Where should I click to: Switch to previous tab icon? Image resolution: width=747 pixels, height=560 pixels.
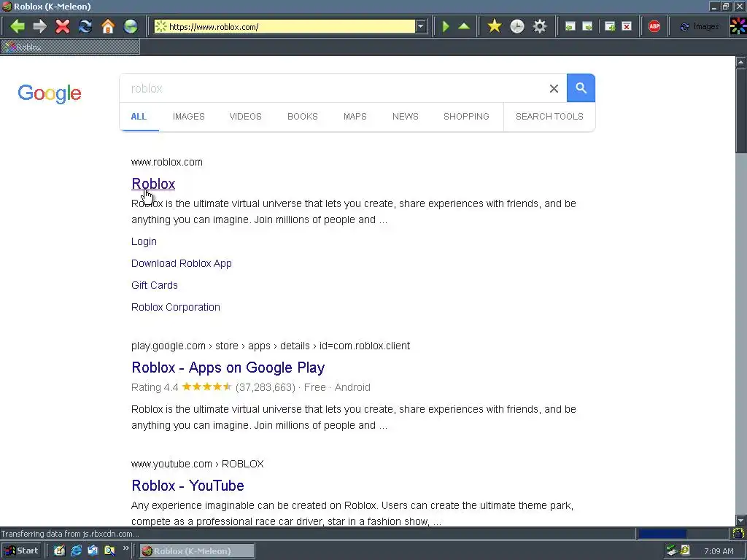tap(570, 26)
